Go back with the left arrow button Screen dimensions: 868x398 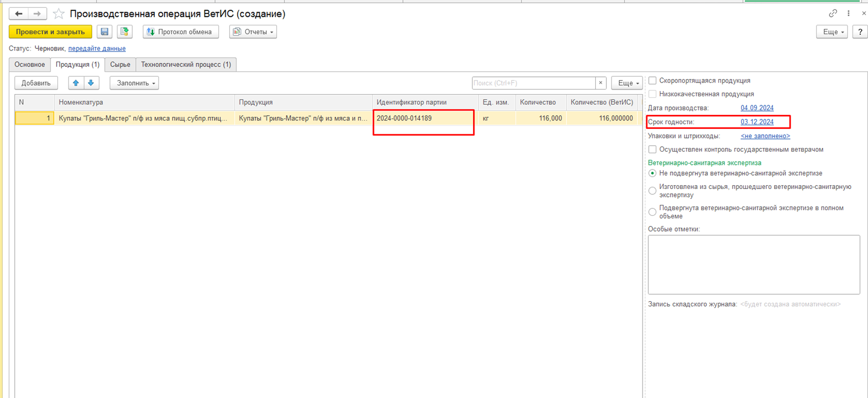click(18, 14)
